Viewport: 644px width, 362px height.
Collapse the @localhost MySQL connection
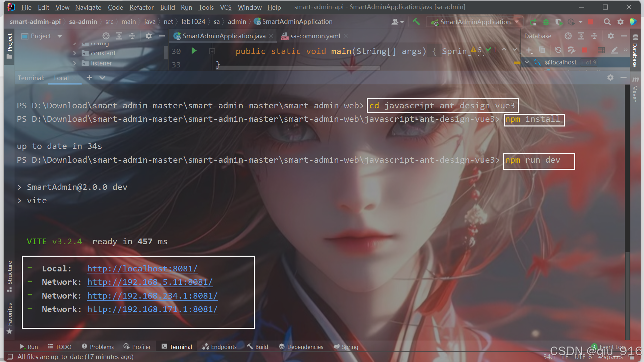(527, 62)
